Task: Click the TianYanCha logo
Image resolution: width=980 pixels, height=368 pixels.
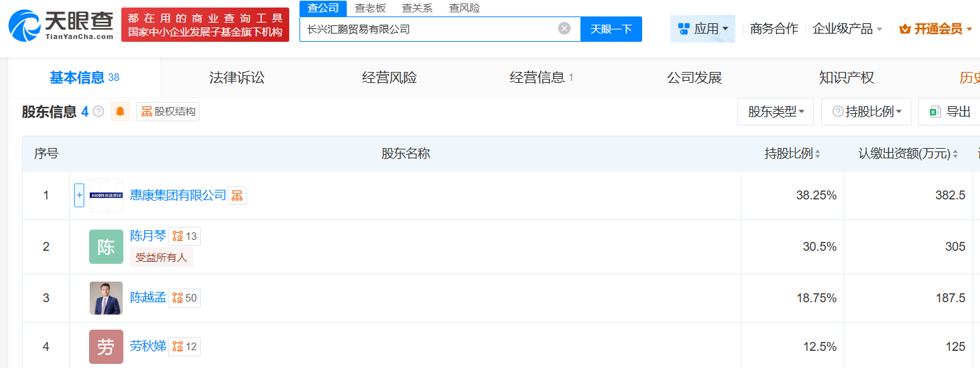Action: [62, 25]
